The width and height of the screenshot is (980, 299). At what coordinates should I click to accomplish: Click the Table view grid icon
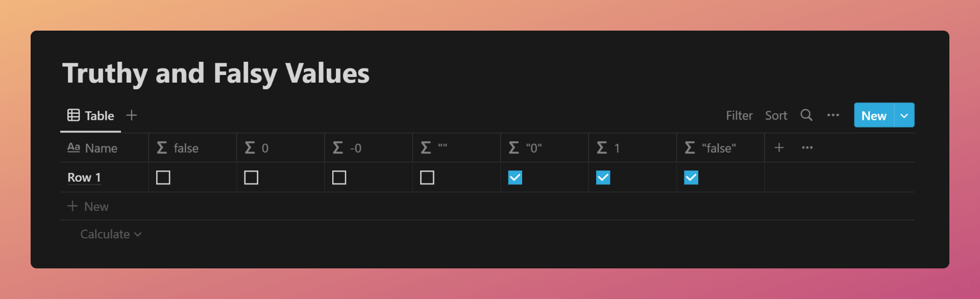pyautogui.click(x=73, y=115)
